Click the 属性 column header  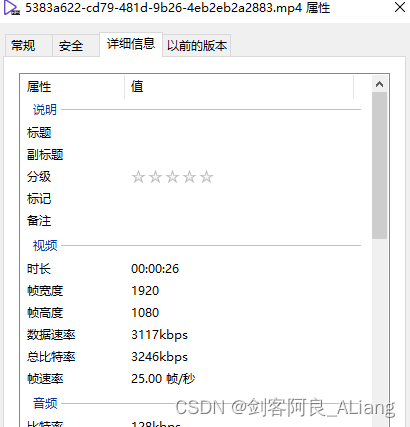[72, 87]
